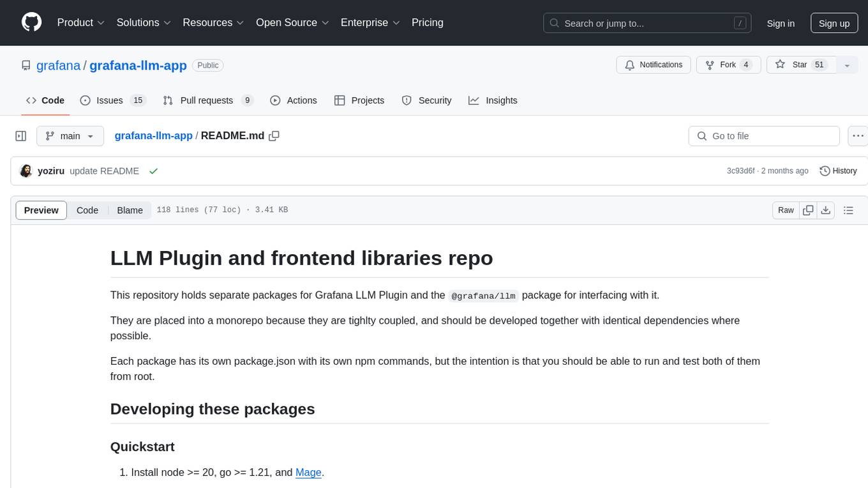The width and height of the screenshot is (868, 488).
Task: Select the Security tab
Action: [x=426, y=100]
